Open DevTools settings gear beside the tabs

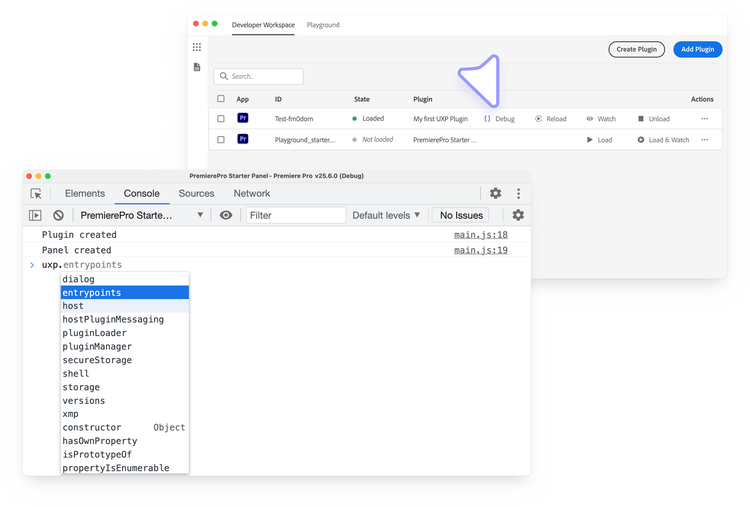click(496, 193)
